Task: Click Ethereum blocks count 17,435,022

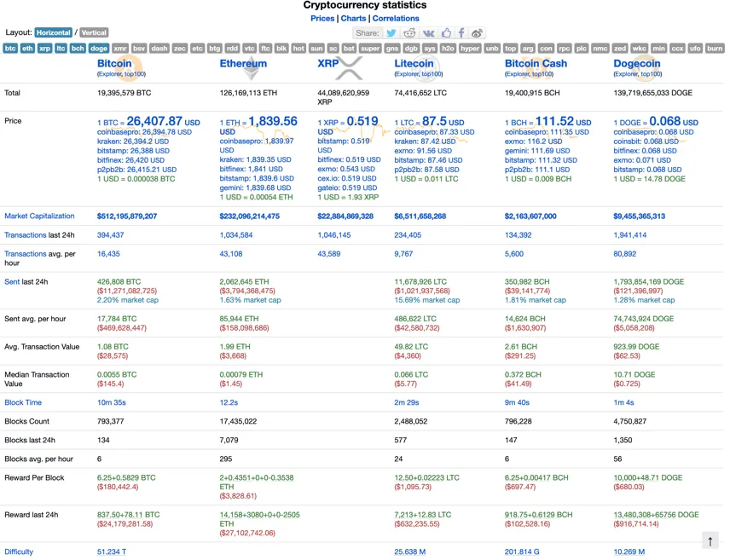Action: [x=239, y=421]
